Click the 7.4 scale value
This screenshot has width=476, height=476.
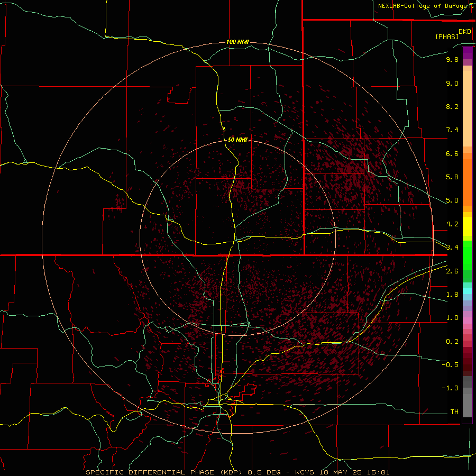452,130
